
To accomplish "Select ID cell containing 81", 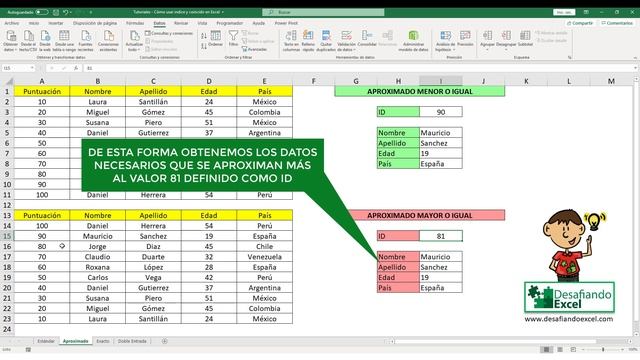I will (x=441, y=236).
